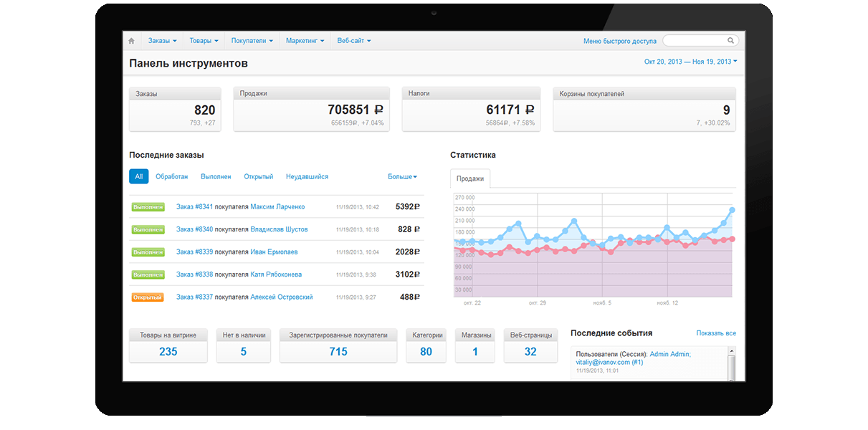Open order Заказ #8338
This screenshot has height=430, width=868.
(195, 274)
